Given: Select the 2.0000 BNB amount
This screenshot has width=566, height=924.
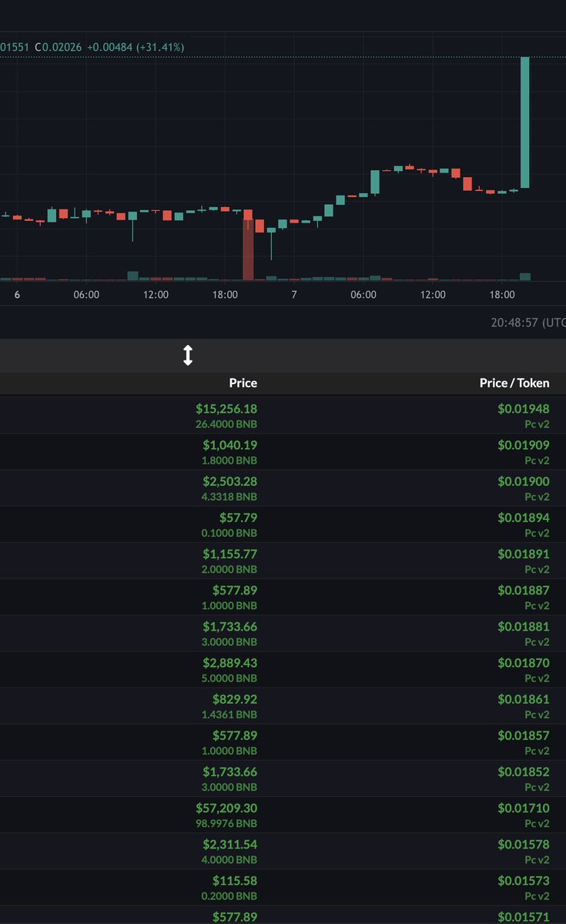Looking at the screenshot, I should [x=229, y=568].
